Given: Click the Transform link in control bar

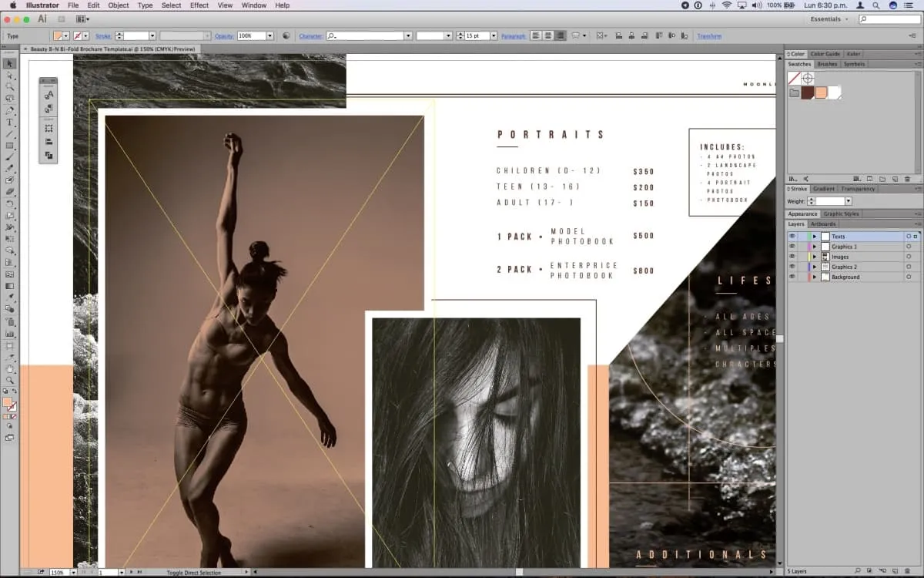Looking at the screenshot, I should [709, 36].
